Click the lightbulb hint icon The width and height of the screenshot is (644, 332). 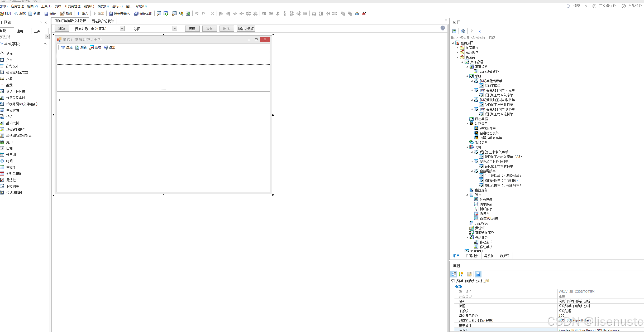[x=443, y=28]
